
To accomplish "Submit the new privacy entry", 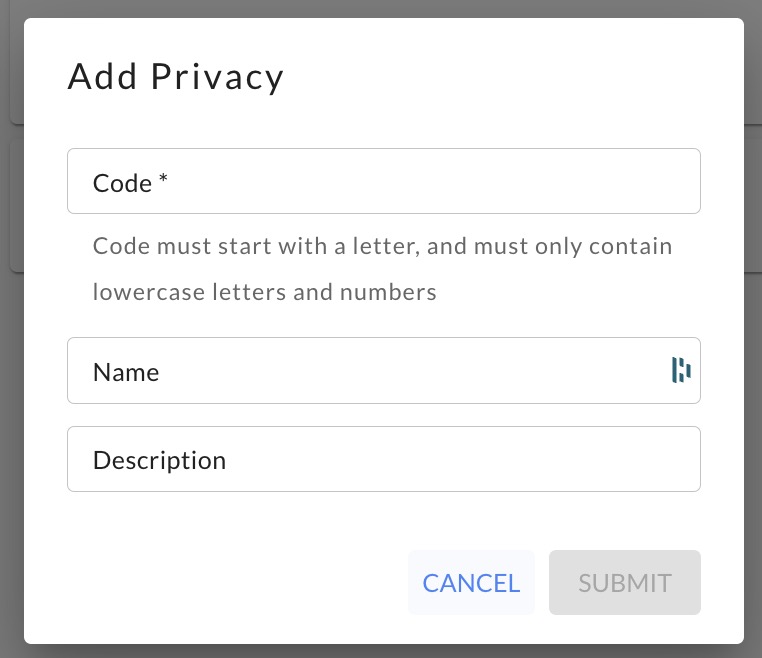I will (624, 582).
